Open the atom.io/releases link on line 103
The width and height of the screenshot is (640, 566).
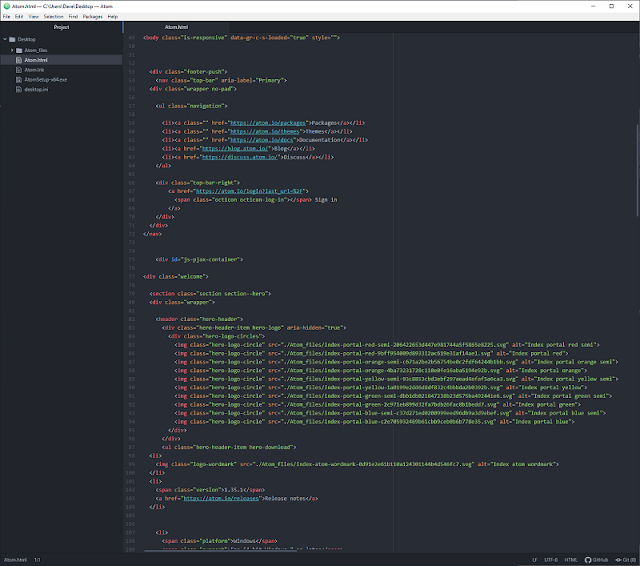pyautogui.click(x=221, y=498)
